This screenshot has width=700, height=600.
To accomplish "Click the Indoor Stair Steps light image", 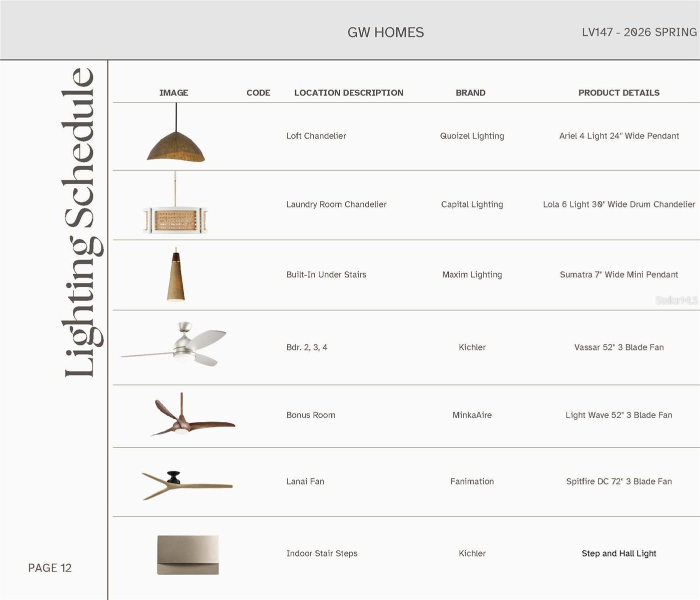I will (188, 554).
